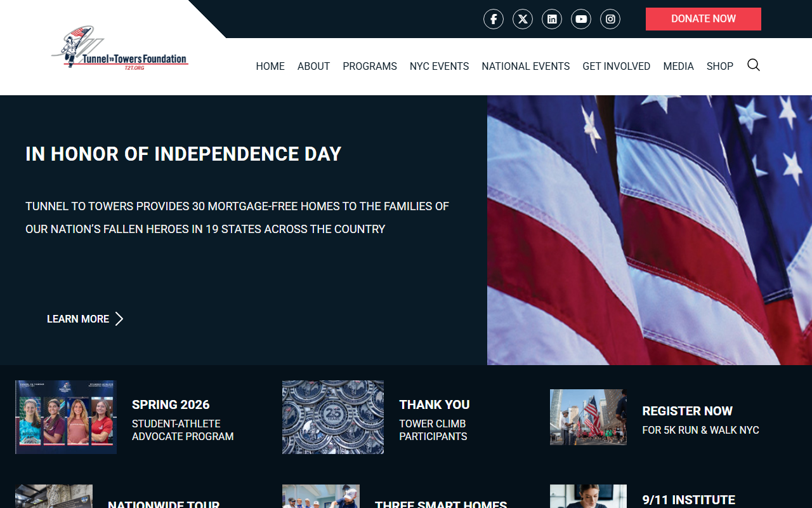Click the In Honor of Independence Day headline
The width and height of the screenshot is (812, 508).
pyautogui.click(x=183, y=154)
